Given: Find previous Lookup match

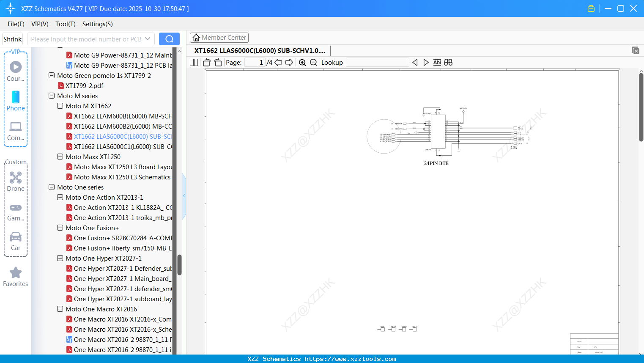Looking at the screenshot, I should tap(415, 63).
